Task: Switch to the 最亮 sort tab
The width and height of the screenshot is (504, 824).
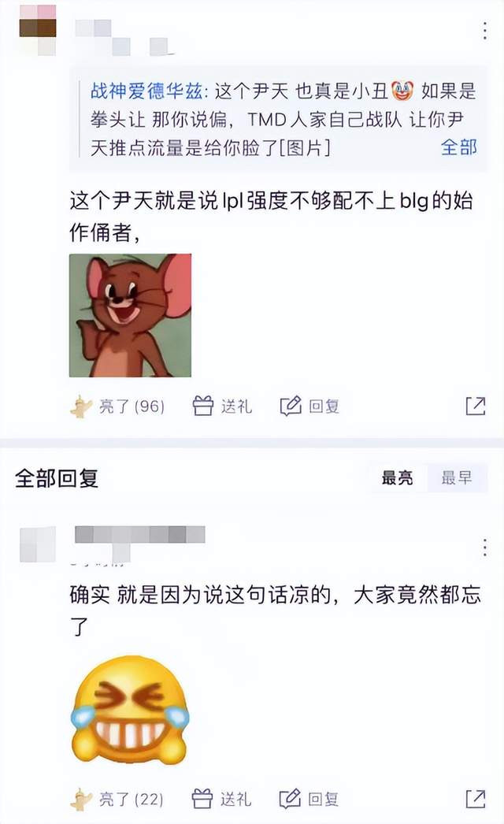Action: 398,478
